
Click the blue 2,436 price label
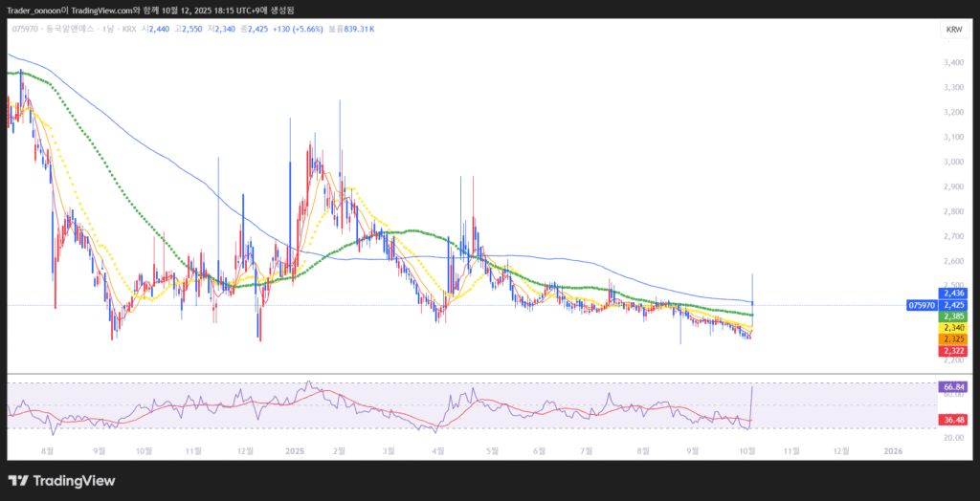(953, 294)
